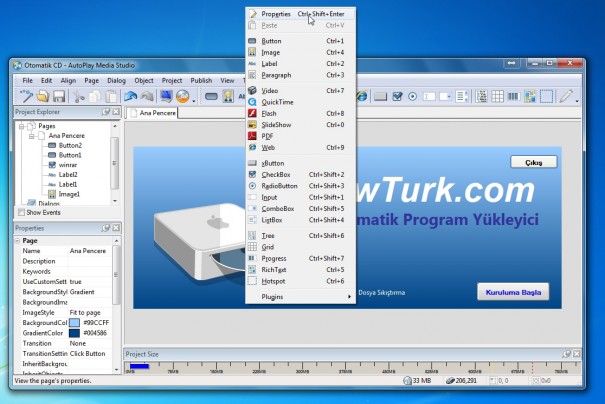Click the Copy toolbar icon
The width and height of the screenshot is (605, 404).
click(x=95, y=96)
